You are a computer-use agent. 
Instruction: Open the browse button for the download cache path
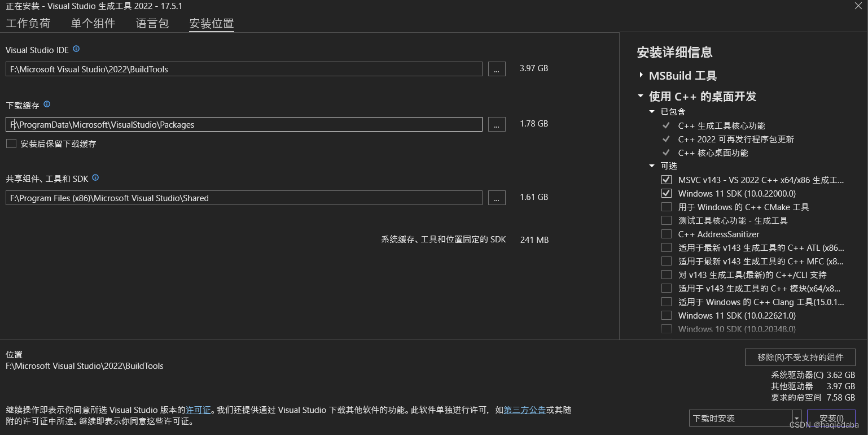point(497,124)
